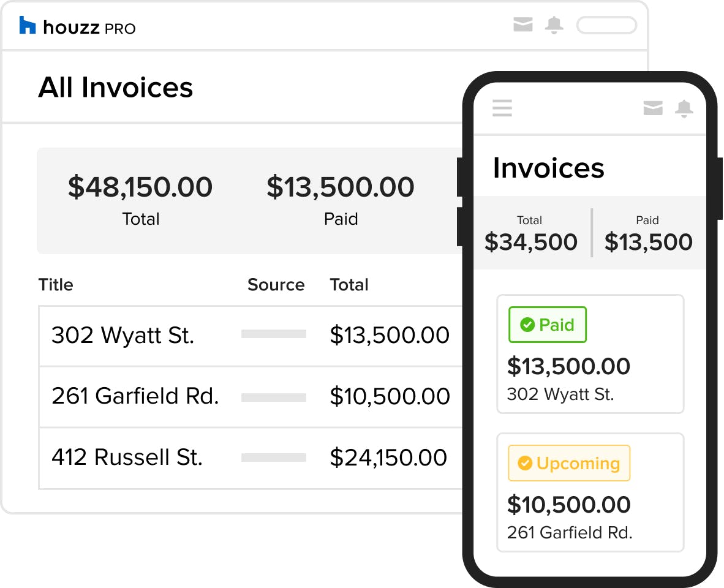724x588 pixels.
Task: Tap the mobile notification bell
Action: (684, 108)
